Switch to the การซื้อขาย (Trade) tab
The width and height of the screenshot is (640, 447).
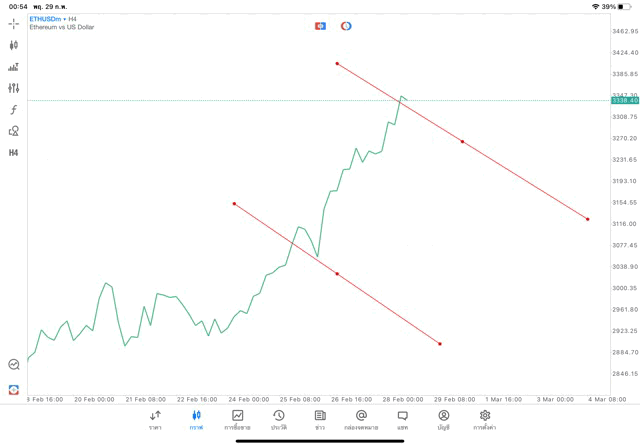pyautogui.click(x=238, y=419)
